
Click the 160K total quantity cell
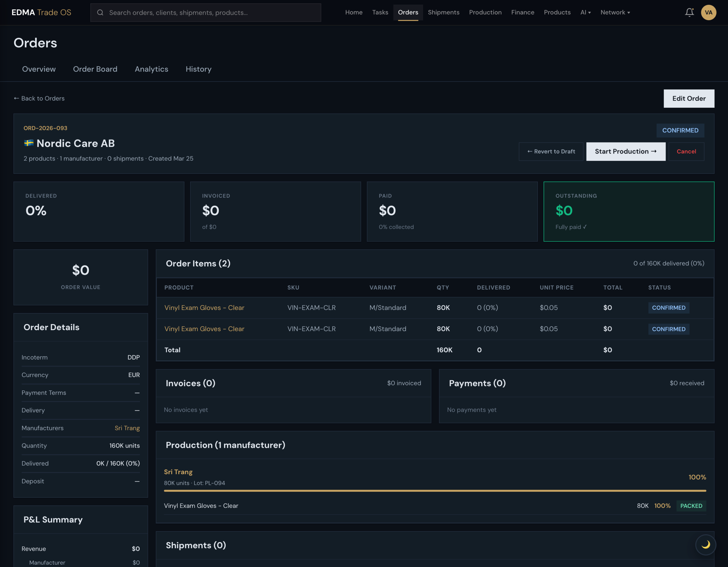pyautogui.click(x=444, y=350)
